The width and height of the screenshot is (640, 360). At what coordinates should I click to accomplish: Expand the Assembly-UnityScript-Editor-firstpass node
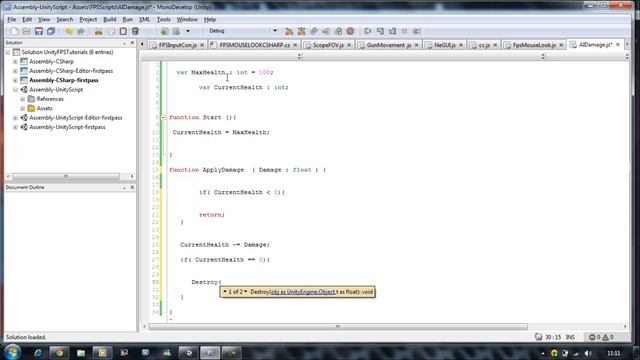[15, 118]
